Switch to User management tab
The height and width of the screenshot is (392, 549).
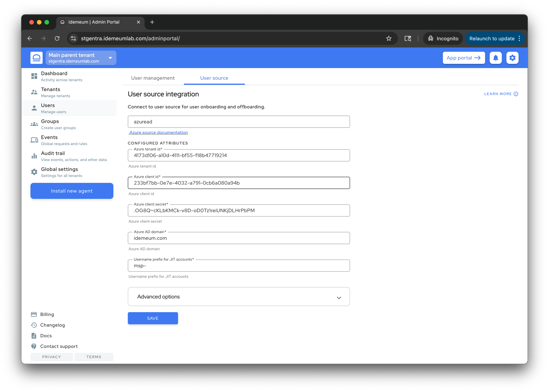(153, 78)
